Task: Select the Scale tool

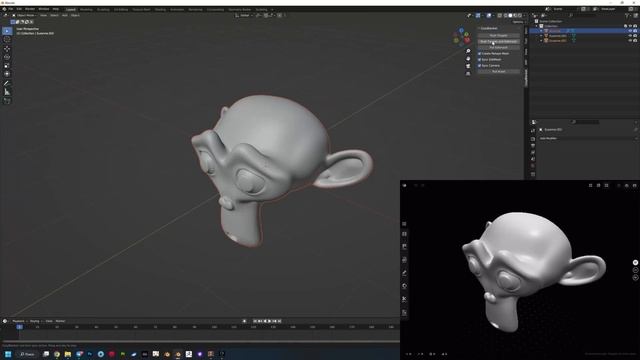Action: 7,66
